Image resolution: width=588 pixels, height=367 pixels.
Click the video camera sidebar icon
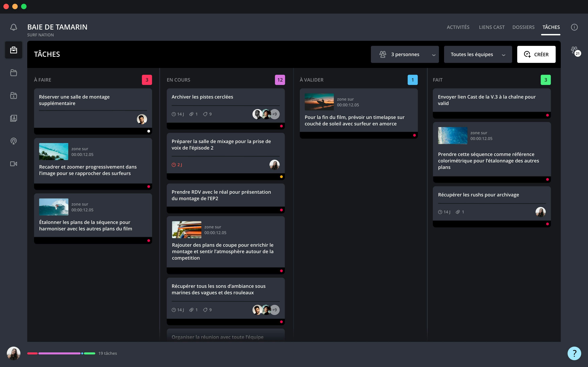pyautogui.click(x=14, y=164)
